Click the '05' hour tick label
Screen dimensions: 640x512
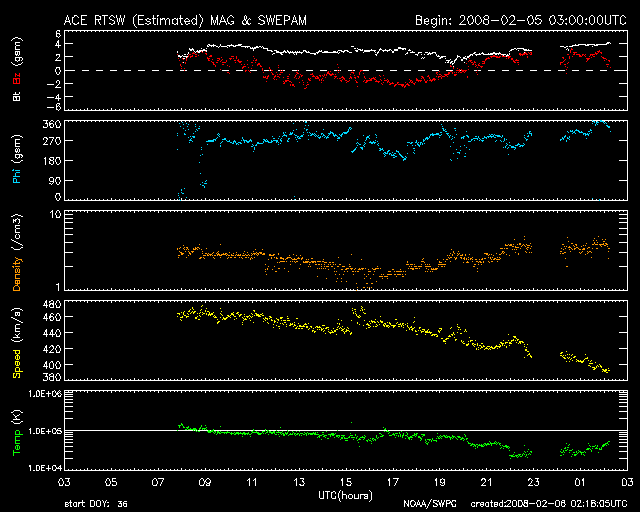tap(111, 483)
